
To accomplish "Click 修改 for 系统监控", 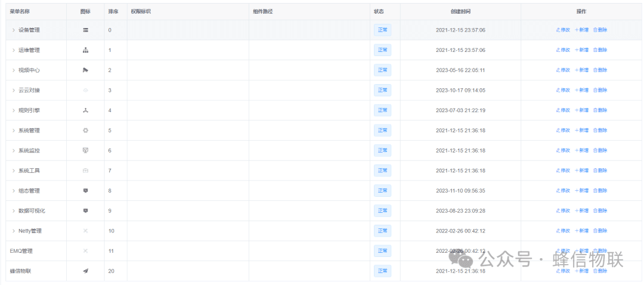I will point(563,151).
